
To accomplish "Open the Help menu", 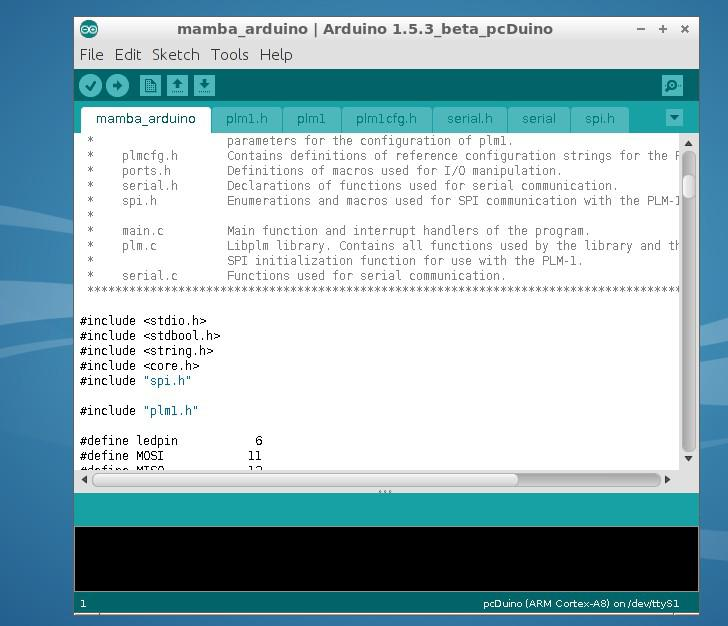I will [276, 55].
